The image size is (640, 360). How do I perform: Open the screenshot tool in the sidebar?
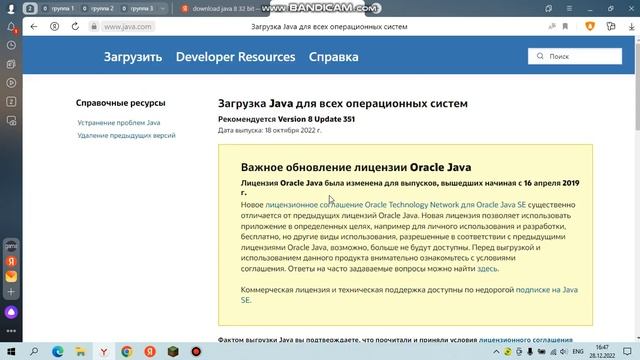pyautogui.click(x=11, y=121)
